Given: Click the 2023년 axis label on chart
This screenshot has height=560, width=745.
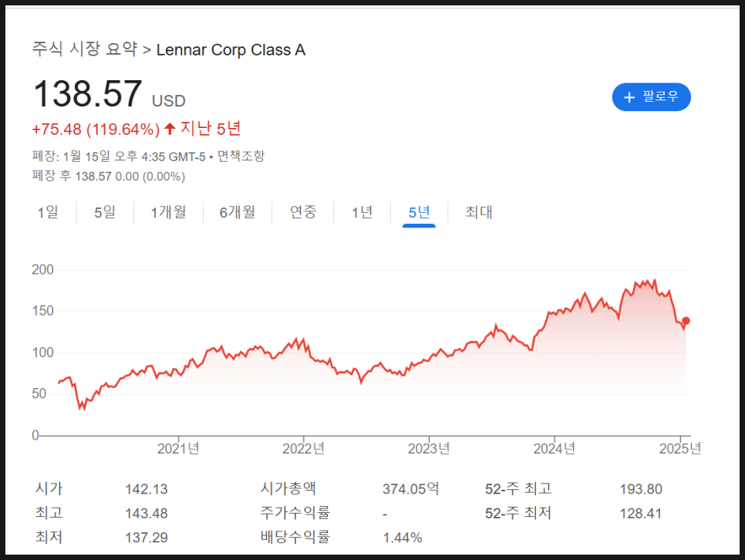Looking at the screenshot, I should pyautogui.click(x=429, y=448).
